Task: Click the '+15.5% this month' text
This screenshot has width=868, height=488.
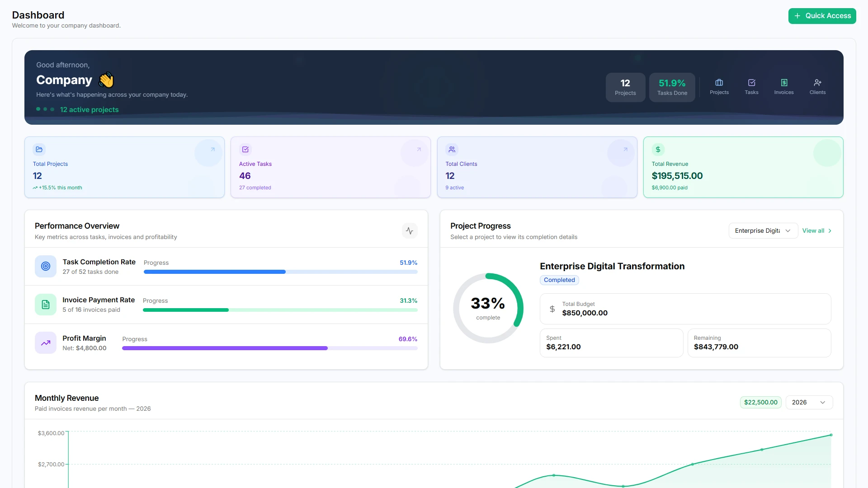Action: [60, 188]
